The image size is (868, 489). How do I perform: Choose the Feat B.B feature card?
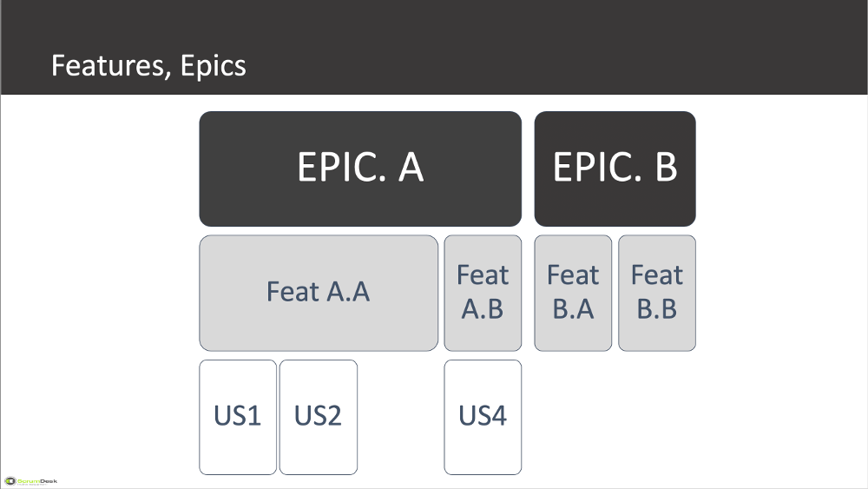pos(657,293)
